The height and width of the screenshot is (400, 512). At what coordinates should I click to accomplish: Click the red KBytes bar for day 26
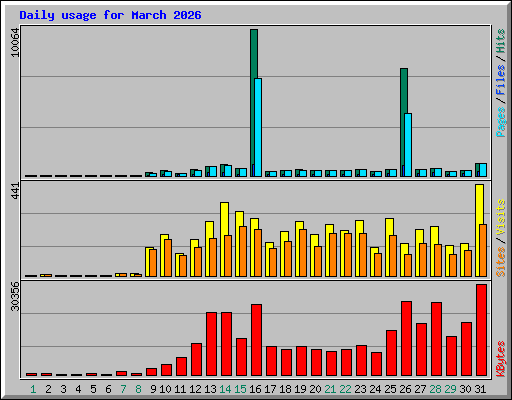click(x=406, y=339)
